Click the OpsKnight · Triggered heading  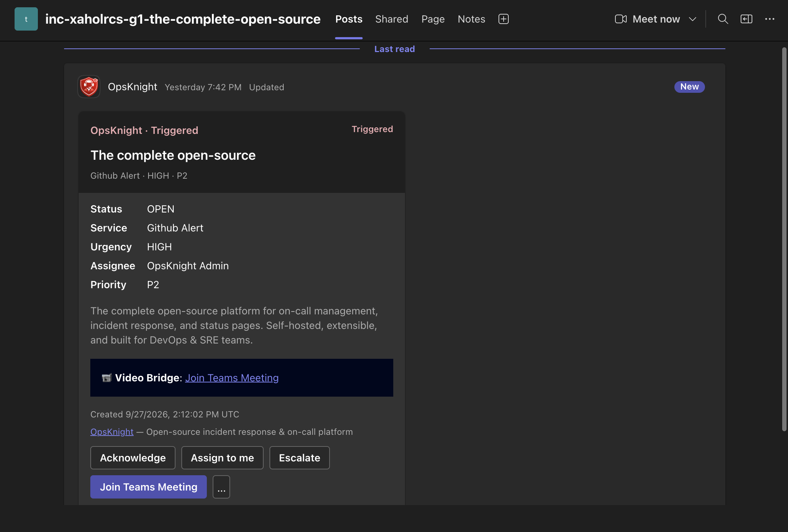pos(144,130)
